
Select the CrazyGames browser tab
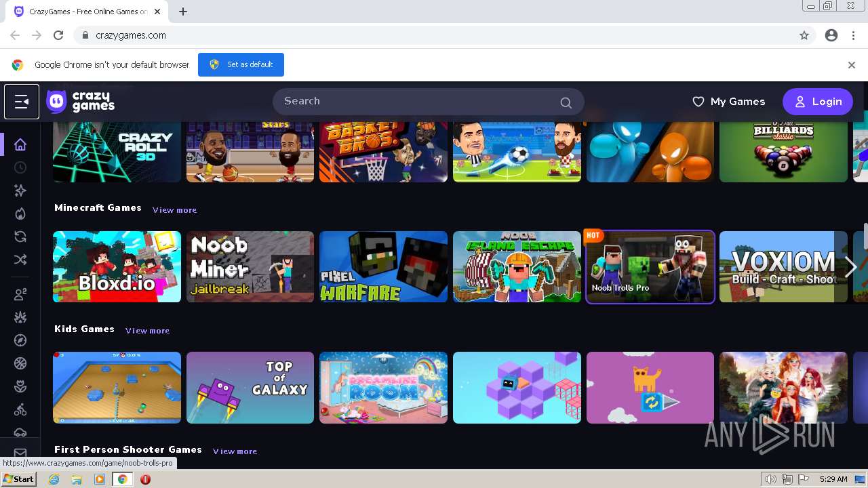(87, 12)
